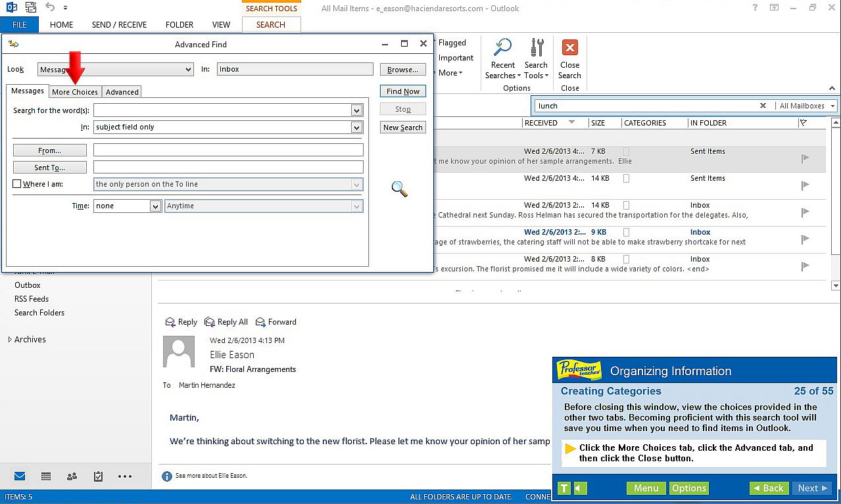The height and width of the screenshot is (504, 841).
Task: Open 'the only person on the To line' dropdown
Action: [357, 184]
